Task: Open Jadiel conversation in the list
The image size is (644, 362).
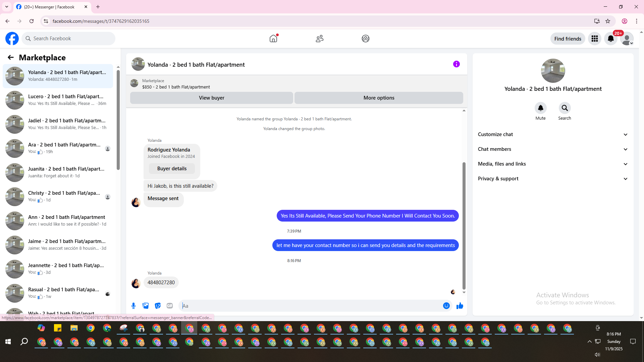Action: [x=58, y=124]
